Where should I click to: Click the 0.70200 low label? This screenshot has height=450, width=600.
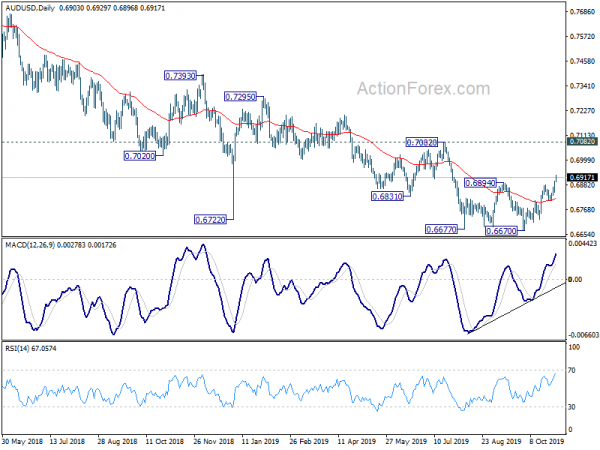pyautogui.click(x=140, y=156)
